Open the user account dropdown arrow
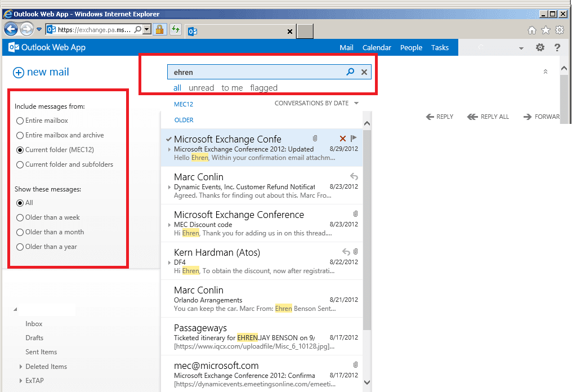Viewport: 572px width, 392px height. 521,48
